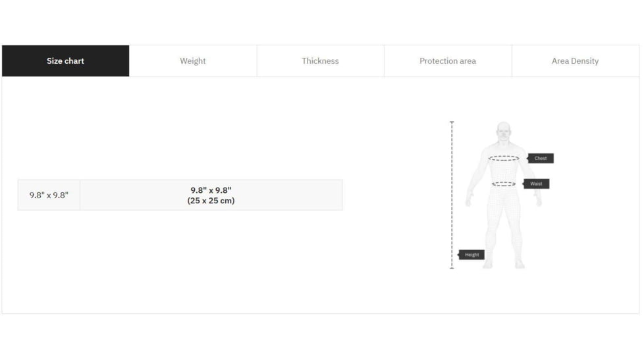Open the Size chart tab
Viewport: 644px width, 362px height.
click(x=65, y=61)
